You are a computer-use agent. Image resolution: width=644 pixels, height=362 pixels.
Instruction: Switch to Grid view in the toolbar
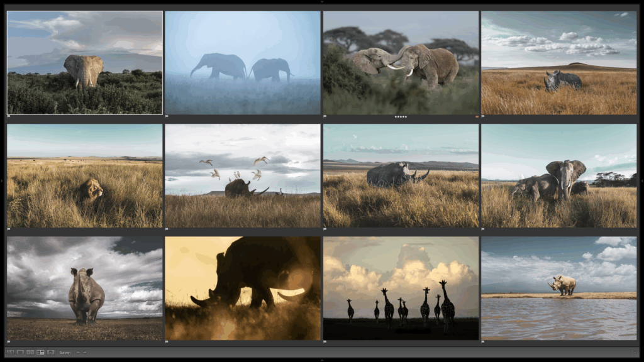(10, 353)
